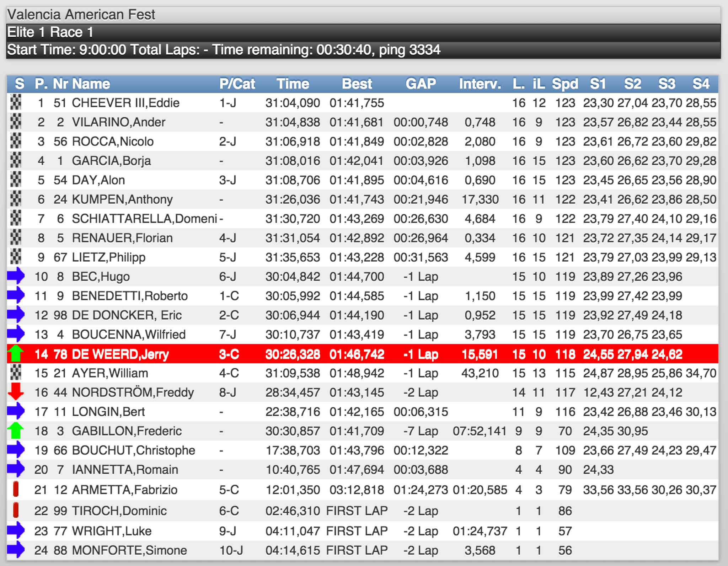The image size is (728, 566).
Task: Sort by the GAP column header
Action: (x=421, y=84)
